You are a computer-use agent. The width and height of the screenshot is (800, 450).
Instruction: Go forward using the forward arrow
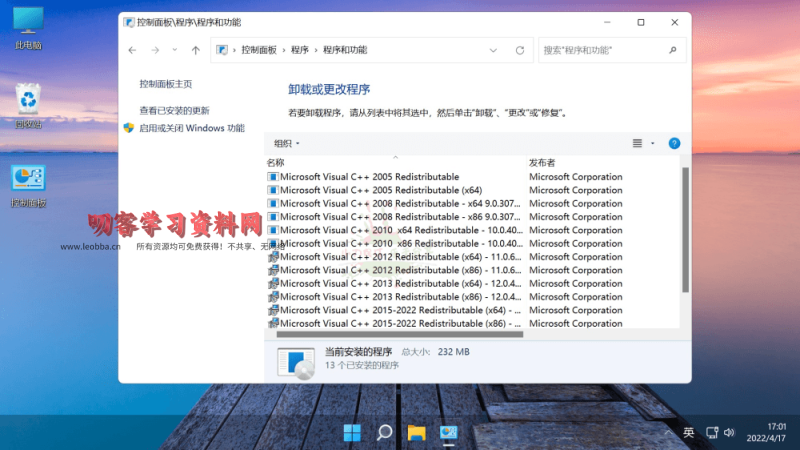tap(155, 50)
